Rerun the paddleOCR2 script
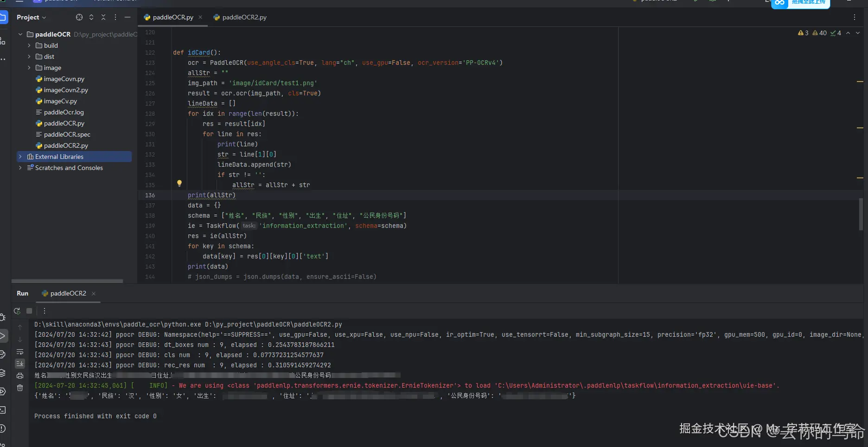 pyautogui.click(x=17, y=311)
